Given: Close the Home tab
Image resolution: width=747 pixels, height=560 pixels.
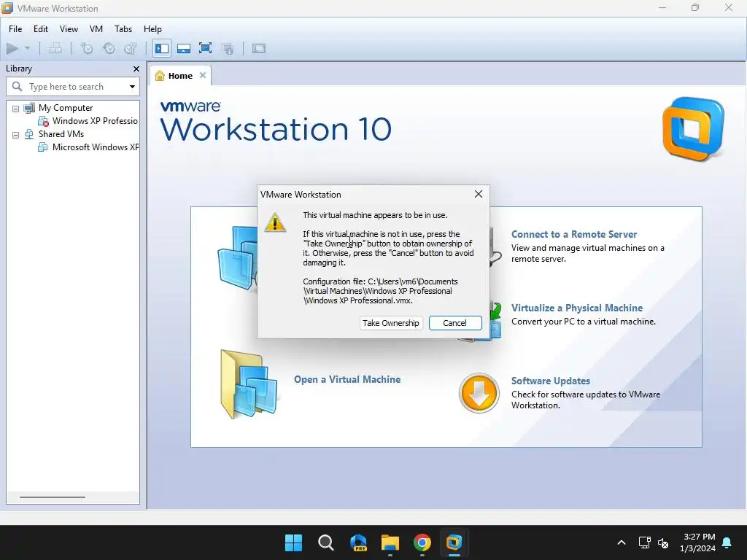Looking at the screenshot, I should click(x=203, y=75).
